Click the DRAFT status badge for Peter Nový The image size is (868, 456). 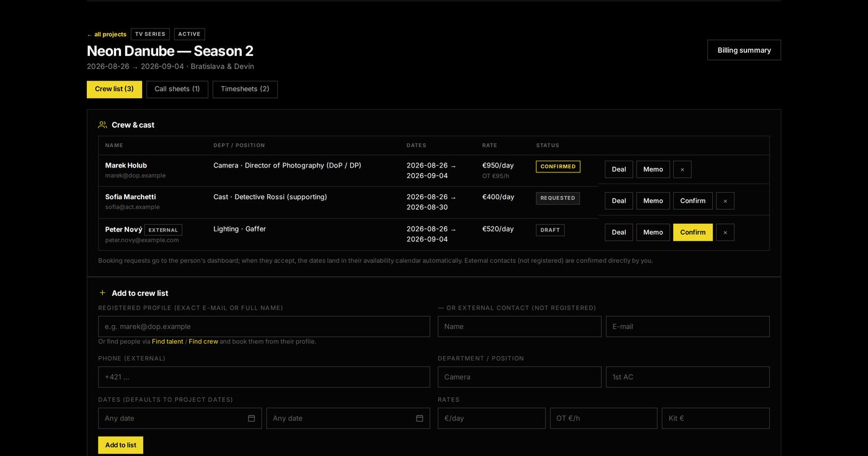click(550, 230)
